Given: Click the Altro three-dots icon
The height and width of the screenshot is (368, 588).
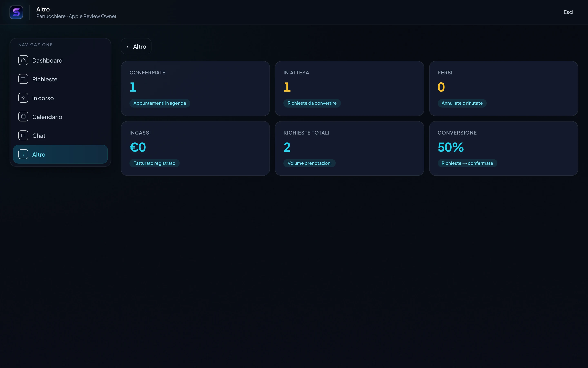Looking at the screenshot, I should (23, 154).
